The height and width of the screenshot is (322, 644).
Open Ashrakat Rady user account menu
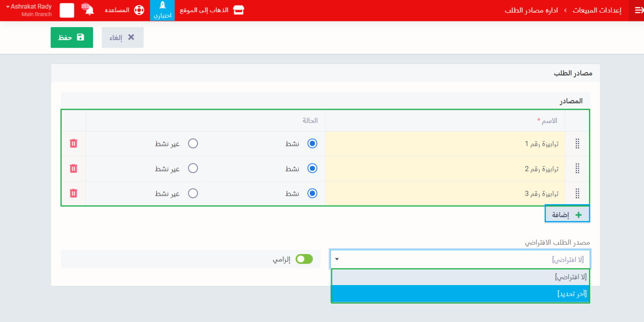[x=29, y=10]
